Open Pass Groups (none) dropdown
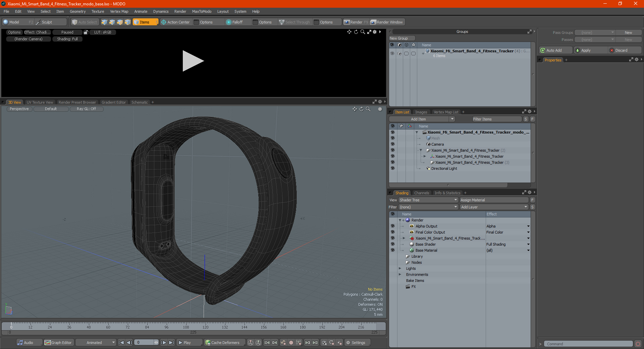The width and height of the screenshot is (644, 349). (595, 33)
